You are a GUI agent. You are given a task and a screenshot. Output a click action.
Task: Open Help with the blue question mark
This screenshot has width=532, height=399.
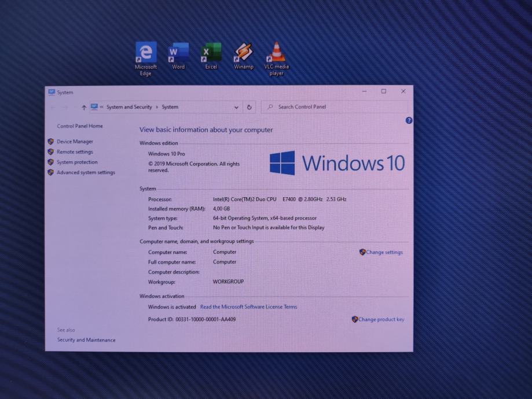(x=409, y=120)
